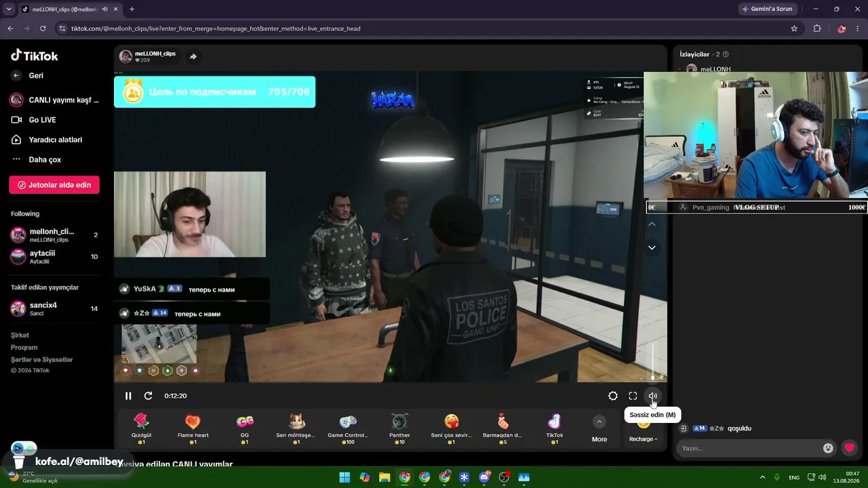Type in the Yazın chat field
The width and height of the screenshot is (868, 488).
[x=749, y=448]
